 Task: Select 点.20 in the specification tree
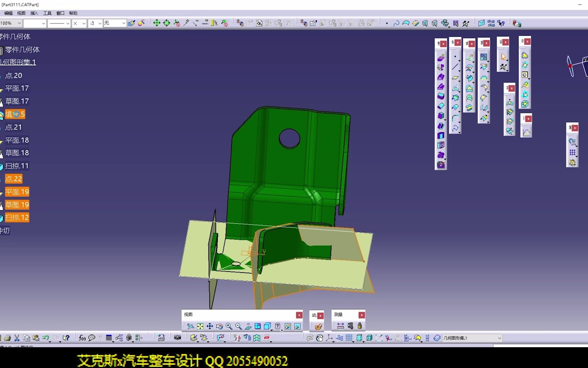tap(14, 76)
